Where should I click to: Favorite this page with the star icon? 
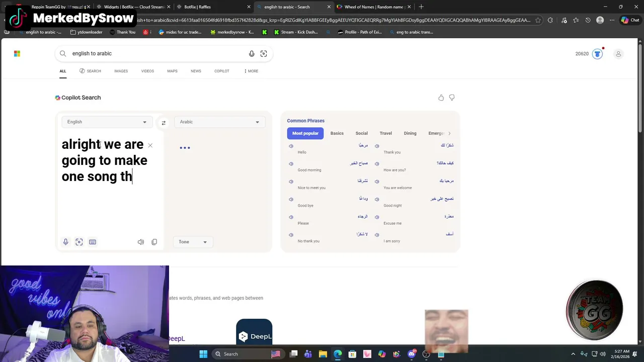538,20
